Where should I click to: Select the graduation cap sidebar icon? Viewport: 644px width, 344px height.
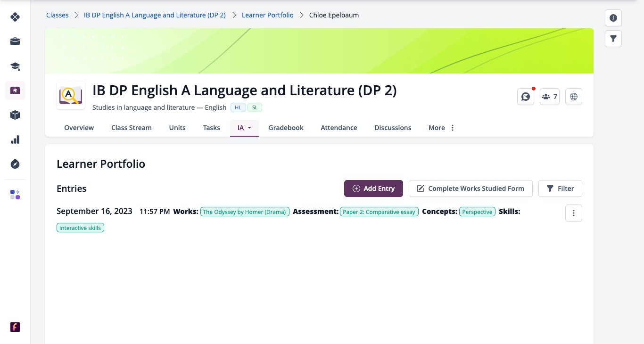coord(15,66)
